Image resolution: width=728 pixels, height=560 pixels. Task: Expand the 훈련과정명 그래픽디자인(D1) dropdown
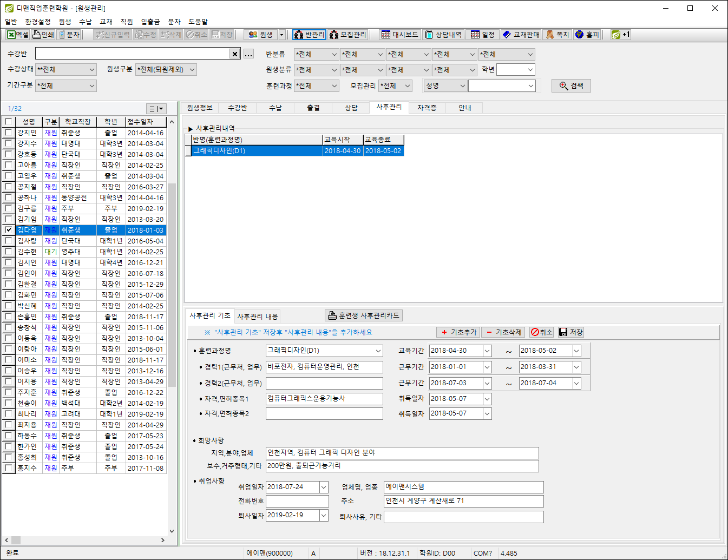pyautogui.click(x=378, y=351)
